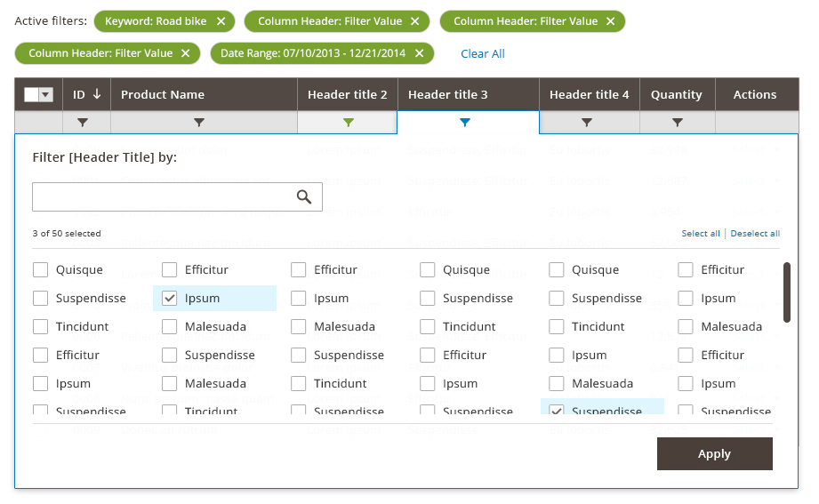
Task: Click the Apply button
Action: [715, 454]
